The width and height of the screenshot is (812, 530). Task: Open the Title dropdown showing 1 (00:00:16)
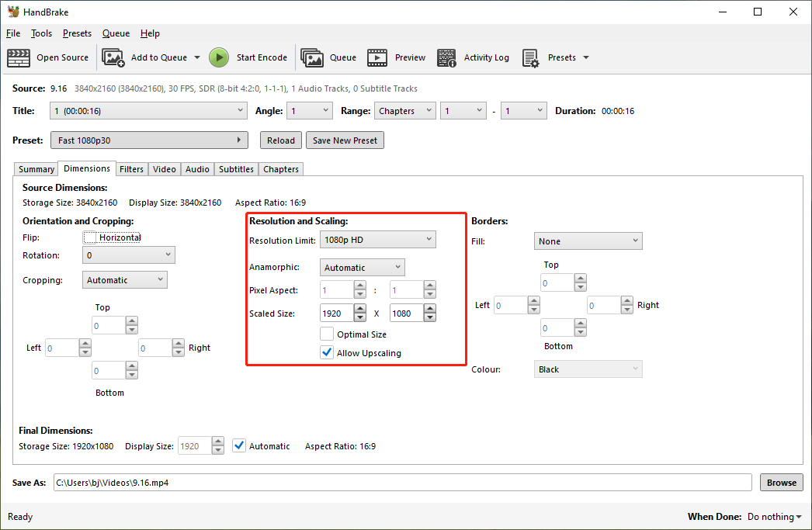coord(148,111)
